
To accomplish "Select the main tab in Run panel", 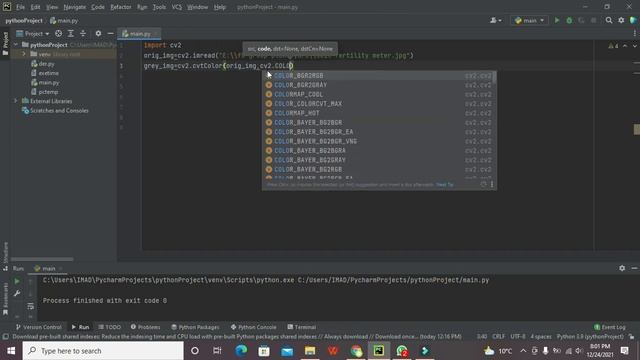I will (48, 268).
